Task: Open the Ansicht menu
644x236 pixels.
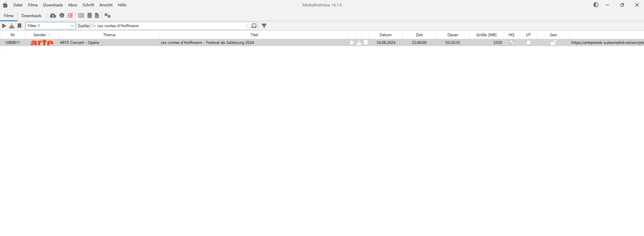Action: pyautogui.click(x=106, y=5)
